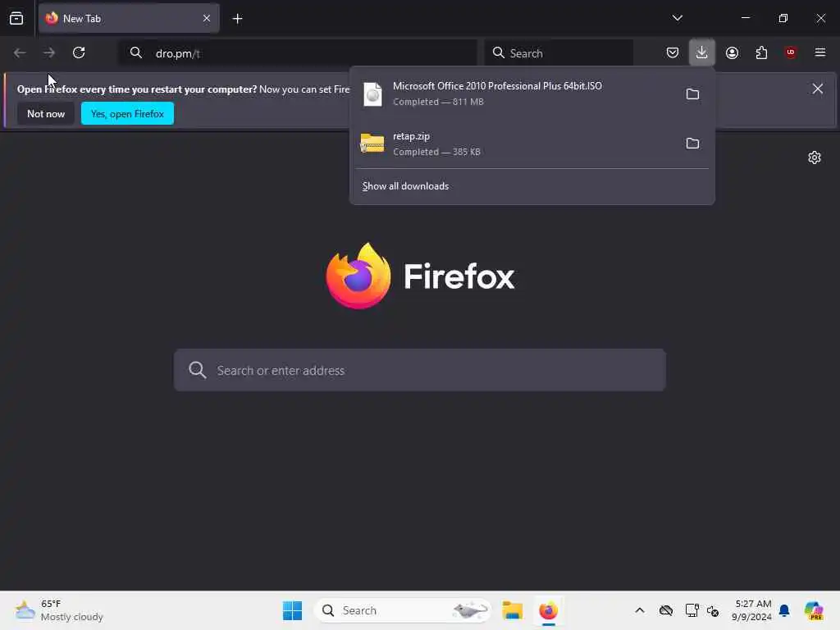Open the network display tray icon
This screenshot has width=840, height=630.
tap(692, 610)
